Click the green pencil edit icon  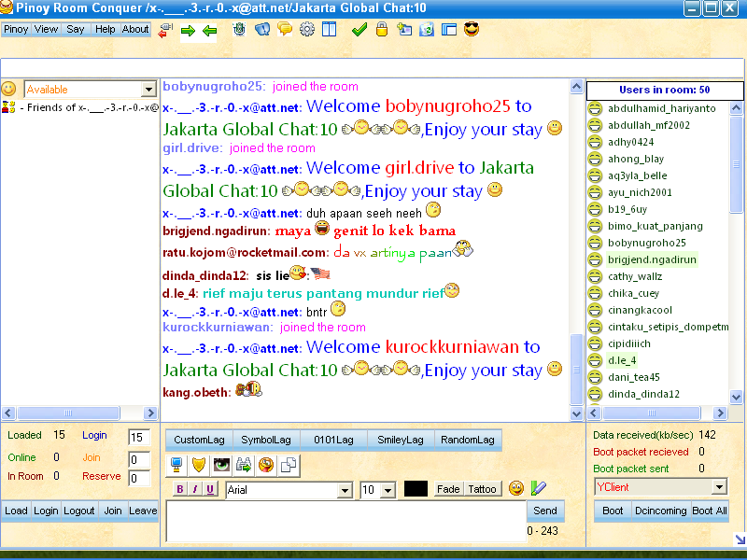tap(538, 488)
